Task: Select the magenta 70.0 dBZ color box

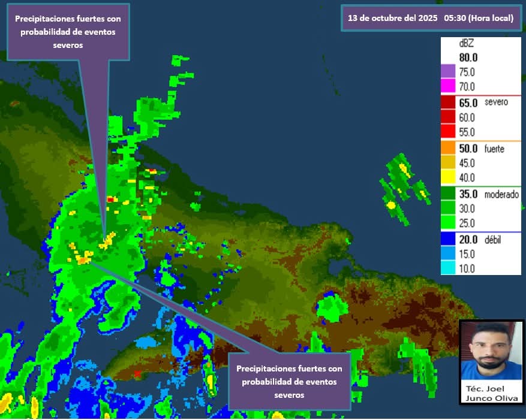Action: pos(449,86)
